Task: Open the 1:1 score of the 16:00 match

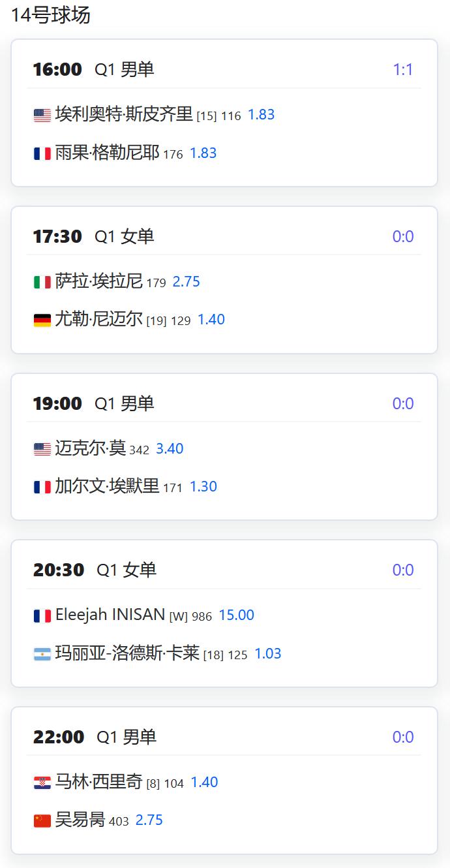Action: click(x=403, y=70)
